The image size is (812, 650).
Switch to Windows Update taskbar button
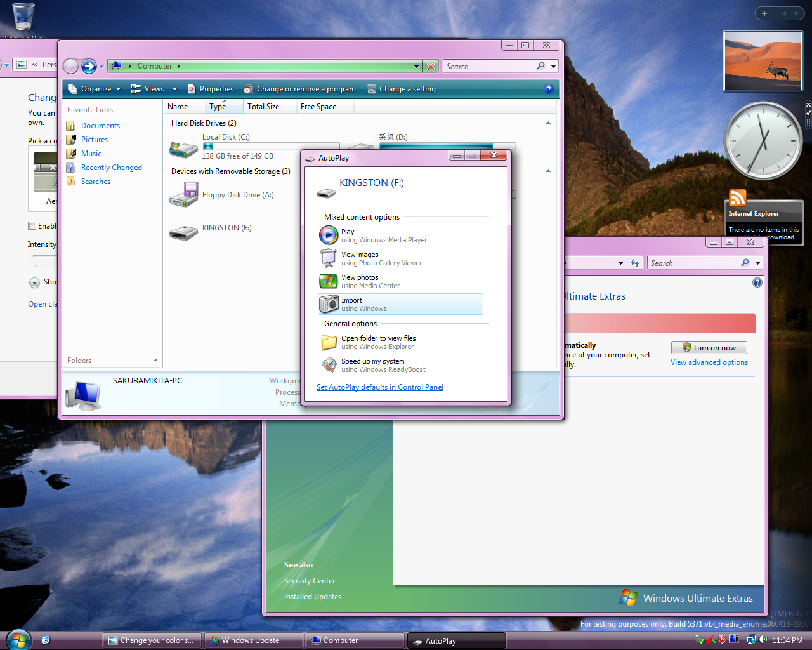(x=253, y=640)
